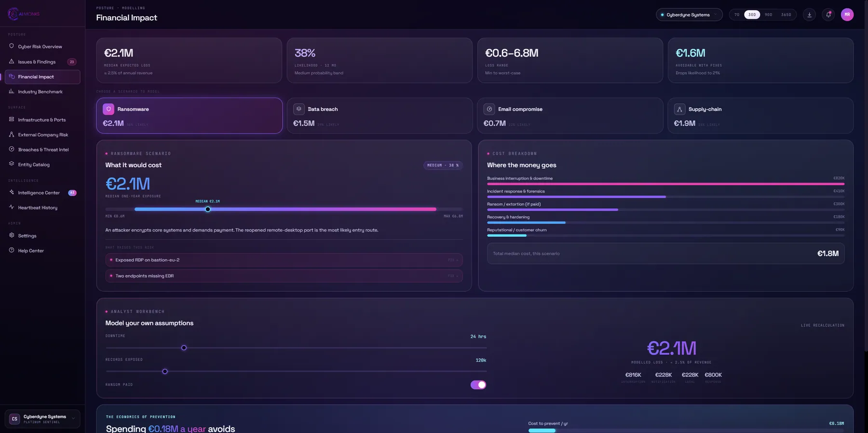Click the Business interruption & downtime bar
The image size is (868, 433).
665,184
